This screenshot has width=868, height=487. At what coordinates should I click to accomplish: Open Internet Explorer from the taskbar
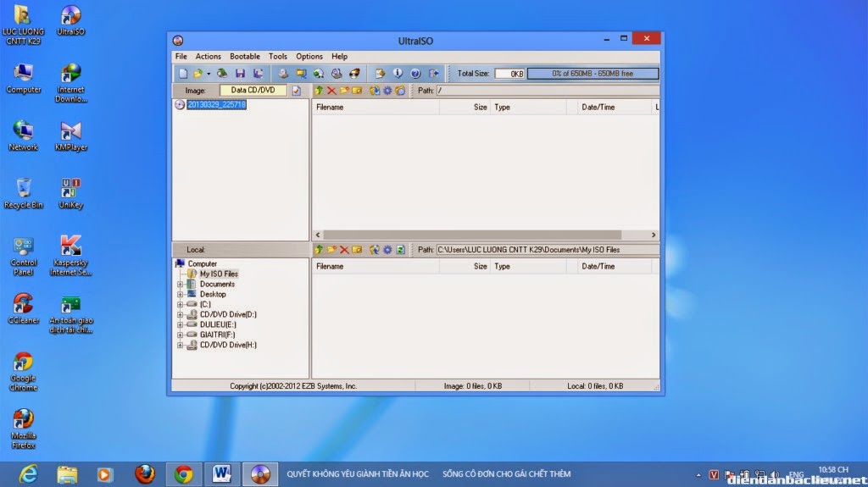click(28, 474)
